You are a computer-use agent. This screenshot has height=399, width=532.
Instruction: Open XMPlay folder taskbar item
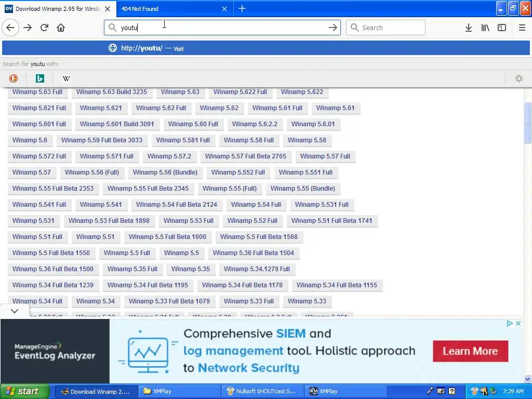coord(179,391)
